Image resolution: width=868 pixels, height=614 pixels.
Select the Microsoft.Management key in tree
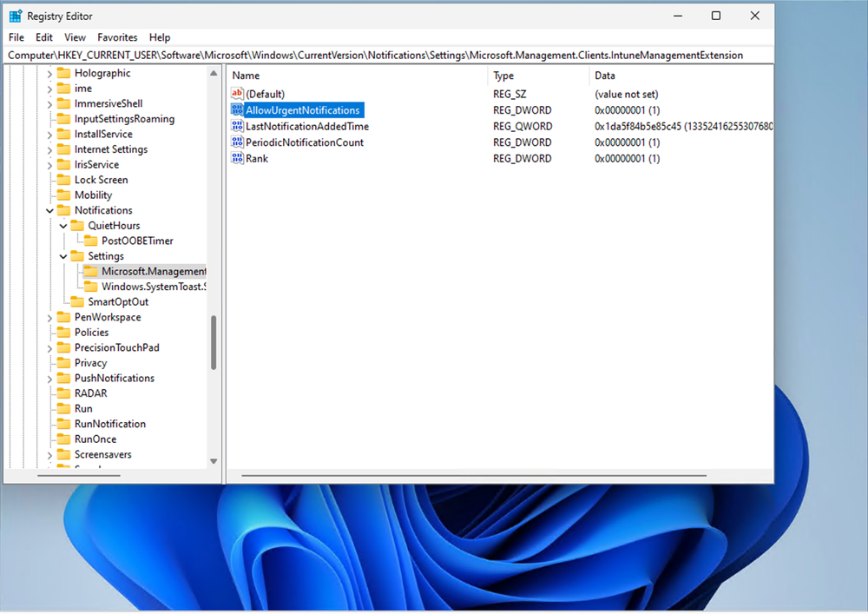154,271
